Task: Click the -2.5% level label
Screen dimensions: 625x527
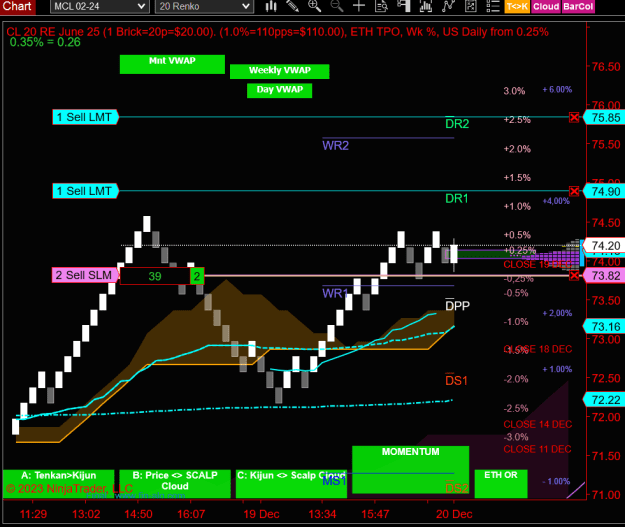Action: [x=516, y=408]
